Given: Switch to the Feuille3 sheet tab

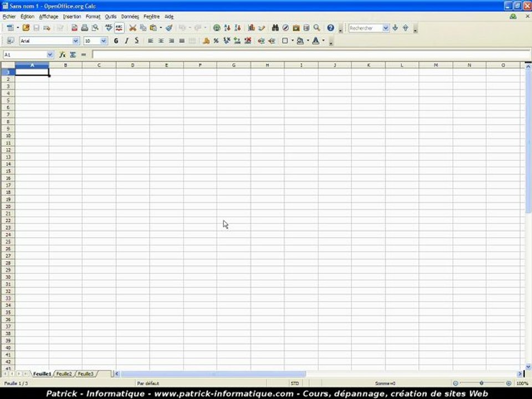Looking at the screenshot, I should tap(85, 374).
